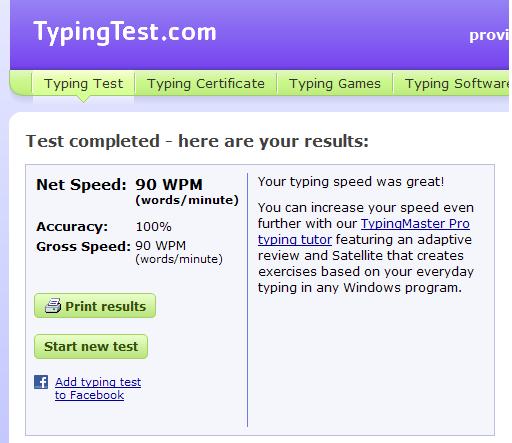The width and height of the screenshot is (512, 443).
Task: Start new test via the green button
Action: 91,346
